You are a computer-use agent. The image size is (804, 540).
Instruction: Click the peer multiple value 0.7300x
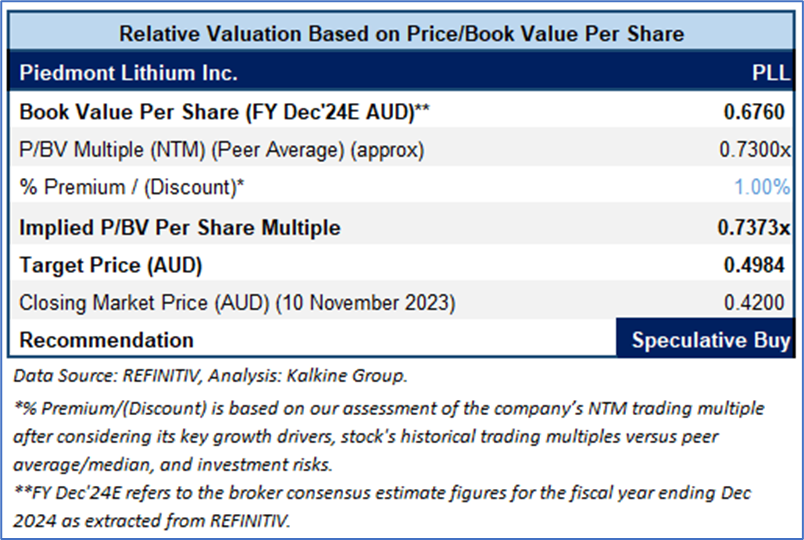(755, 150)
